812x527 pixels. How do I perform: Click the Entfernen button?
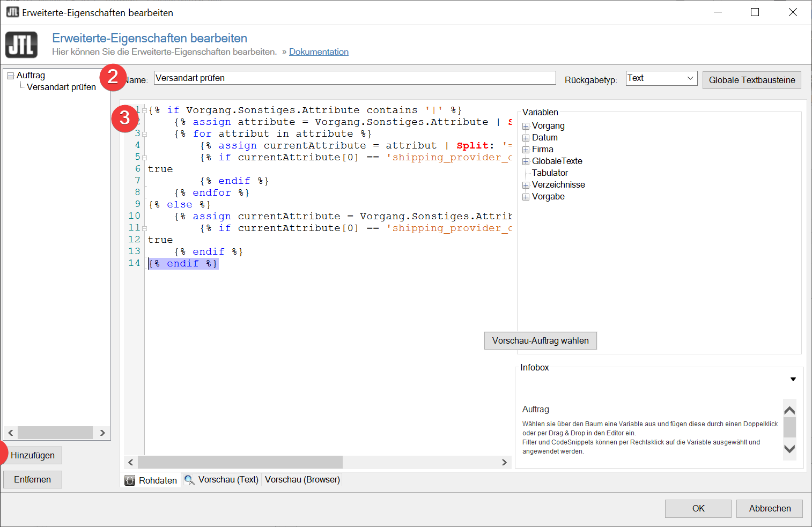coord(33,480)
